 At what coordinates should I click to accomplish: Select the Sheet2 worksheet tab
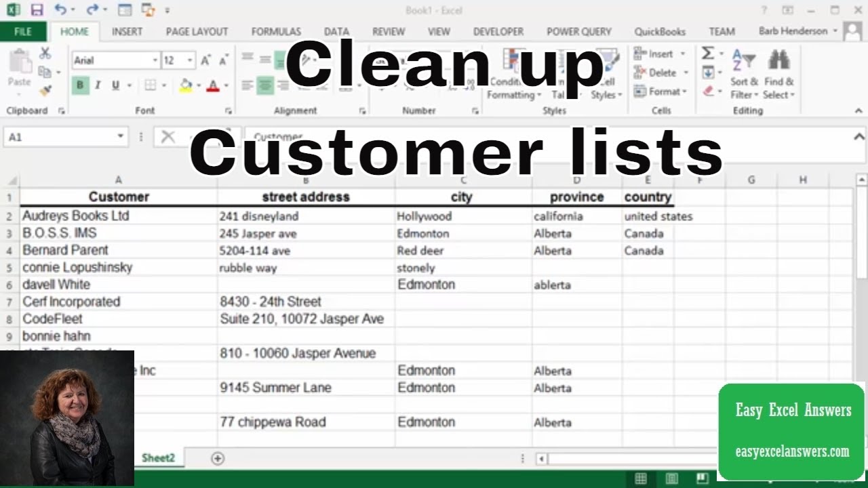tap(158, 458)
